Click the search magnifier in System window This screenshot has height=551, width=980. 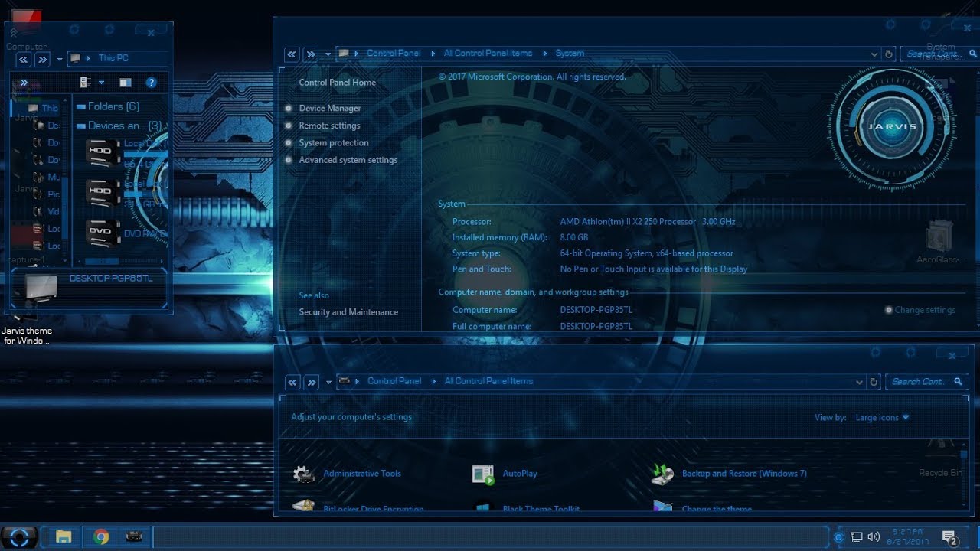(973, 54)
